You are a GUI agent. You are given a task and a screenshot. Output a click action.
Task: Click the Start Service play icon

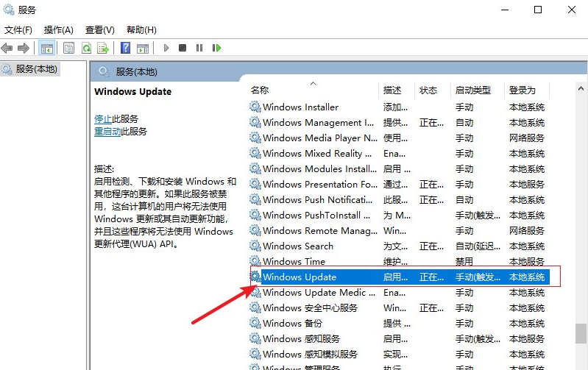pos(166,48)
